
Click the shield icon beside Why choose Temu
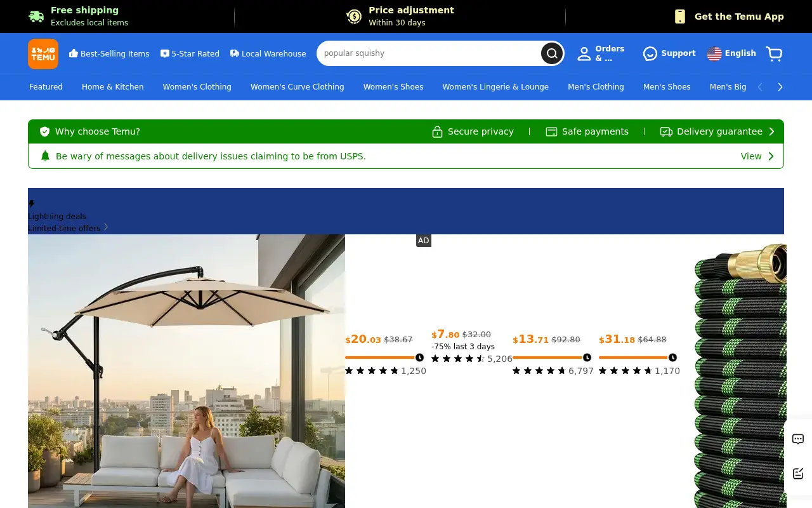pyautogui.click(x=44, y=131)
